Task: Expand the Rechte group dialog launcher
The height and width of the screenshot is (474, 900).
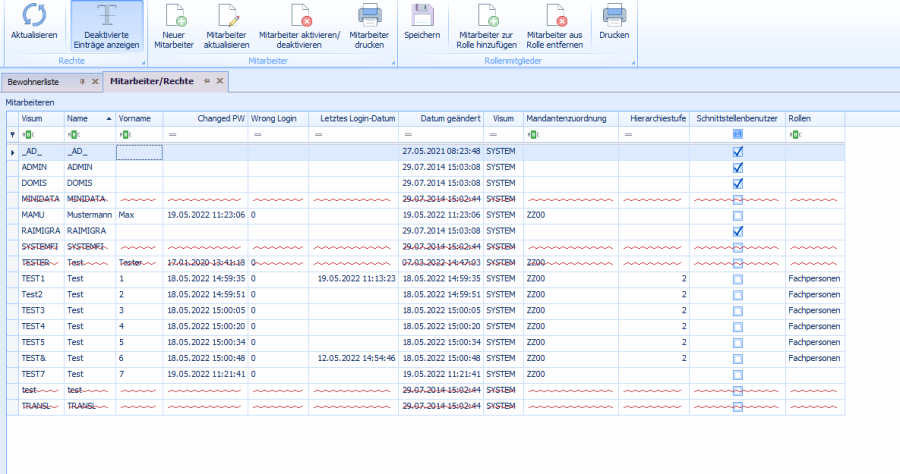Action: 141,62
